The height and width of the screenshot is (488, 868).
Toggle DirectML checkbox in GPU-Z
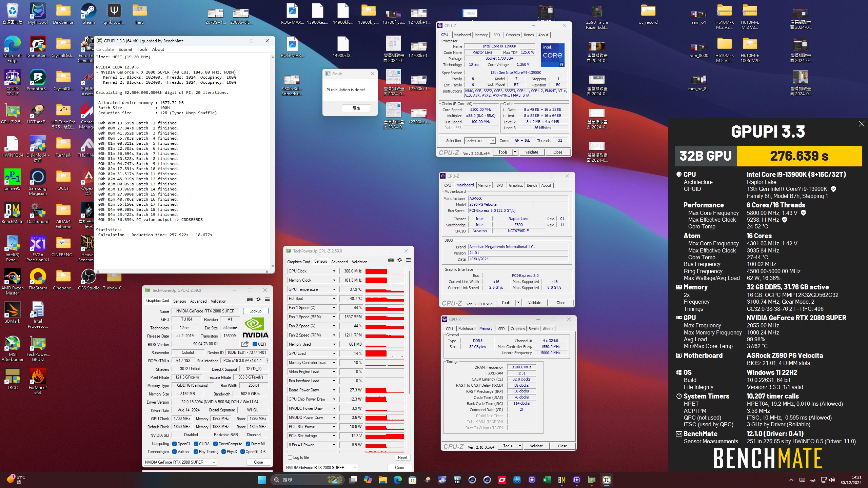coord(248,444)
